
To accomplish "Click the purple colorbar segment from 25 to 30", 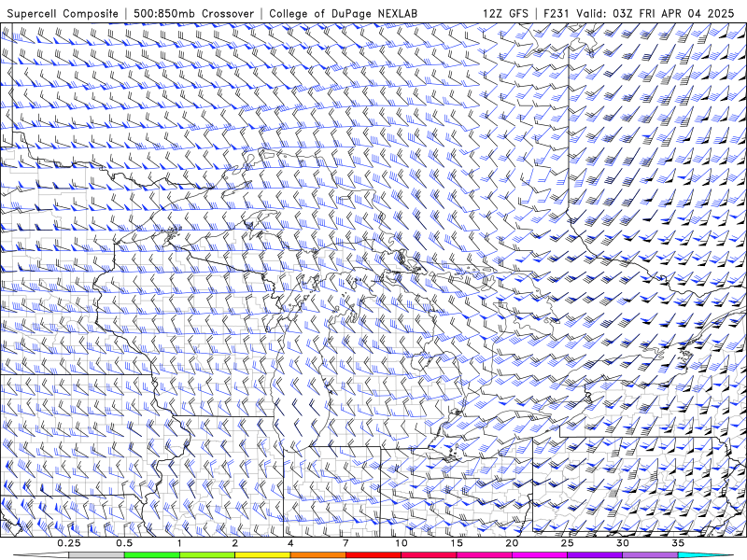I will click(595, 555).
